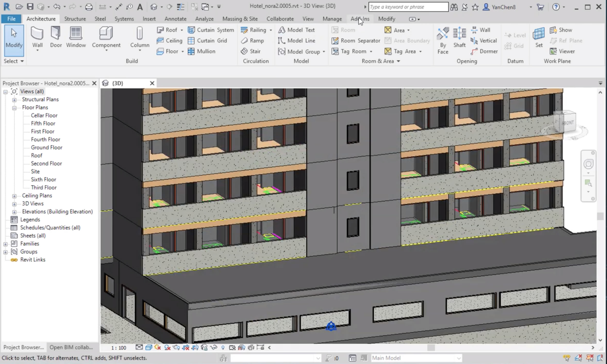Toggle Select Links in status bar

pyautogui.click(x=566, y=358)
